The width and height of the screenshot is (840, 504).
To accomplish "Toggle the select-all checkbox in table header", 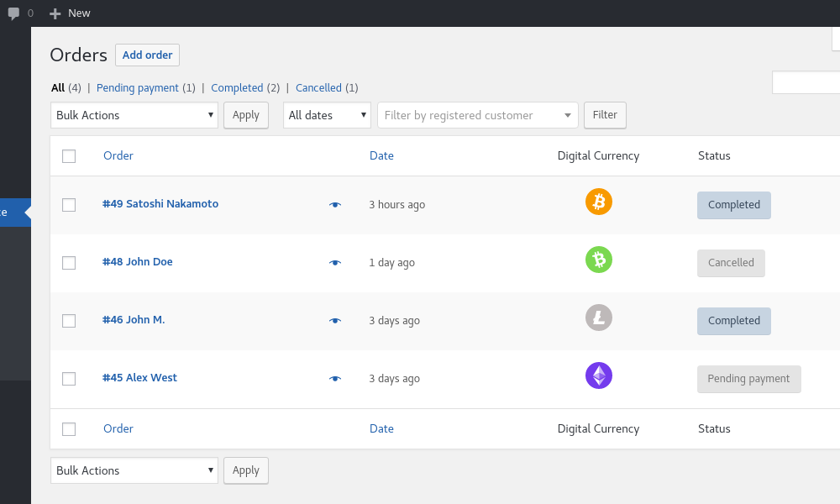I will tap(69, 156).
